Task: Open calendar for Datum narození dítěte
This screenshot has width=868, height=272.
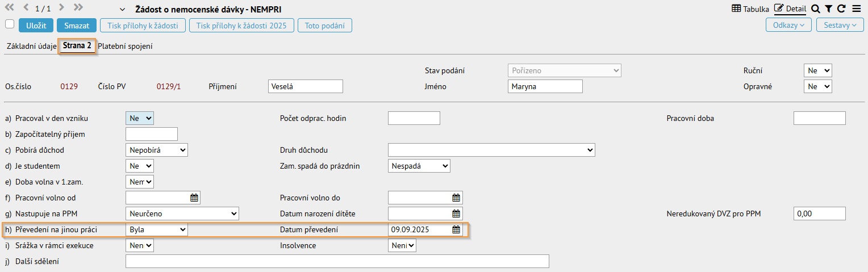Action: pos(456,214)
